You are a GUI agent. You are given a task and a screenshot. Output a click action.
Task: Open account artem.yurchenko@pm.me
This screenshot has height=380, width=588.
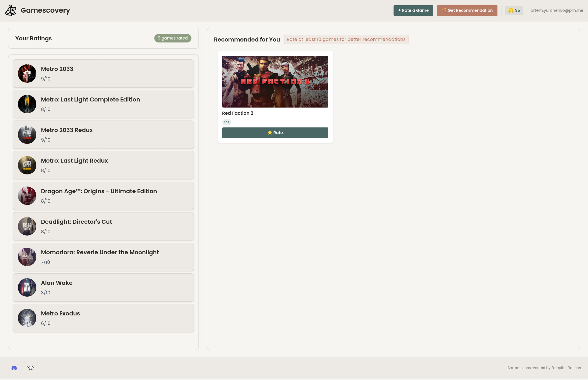557,10
